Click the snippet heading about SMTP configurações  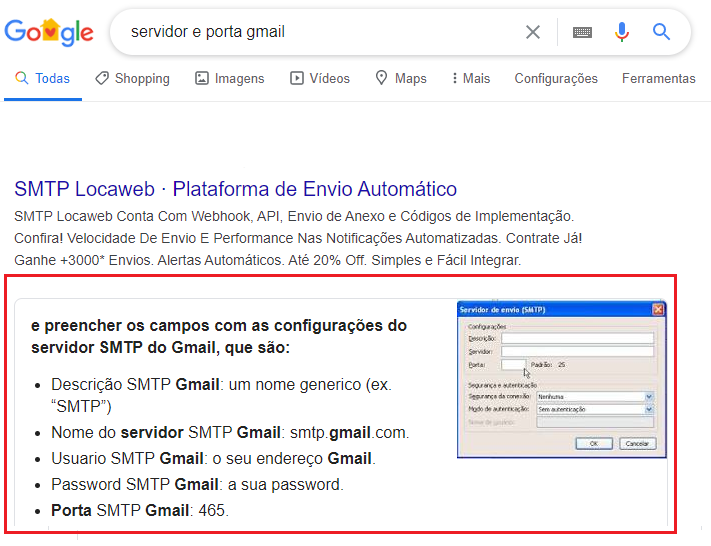click(219, 336)
